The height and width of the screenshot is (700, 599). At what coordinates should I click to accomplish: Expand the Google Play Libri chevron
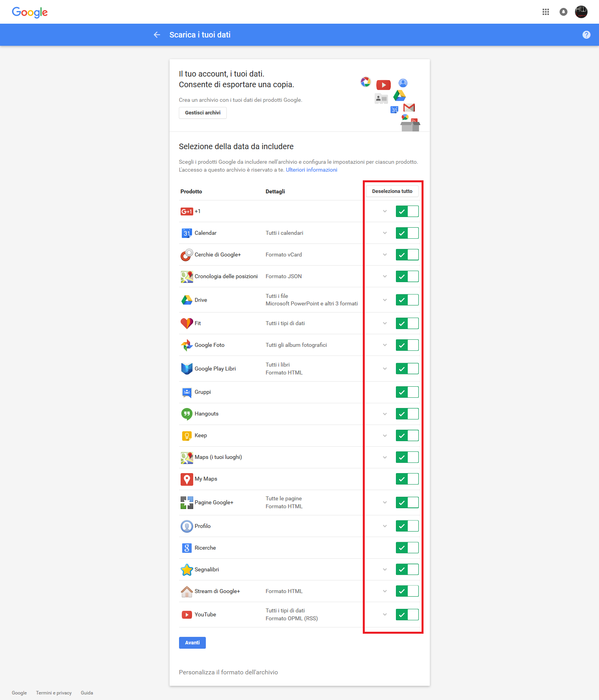tap(385, 369)
